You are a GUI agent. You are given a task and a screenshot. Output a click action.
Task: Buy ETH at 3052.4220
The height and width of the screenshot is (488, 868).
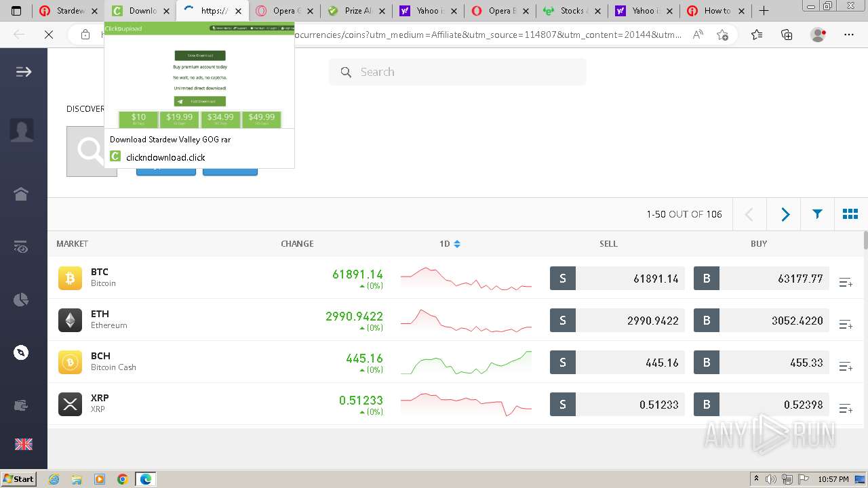761,320
